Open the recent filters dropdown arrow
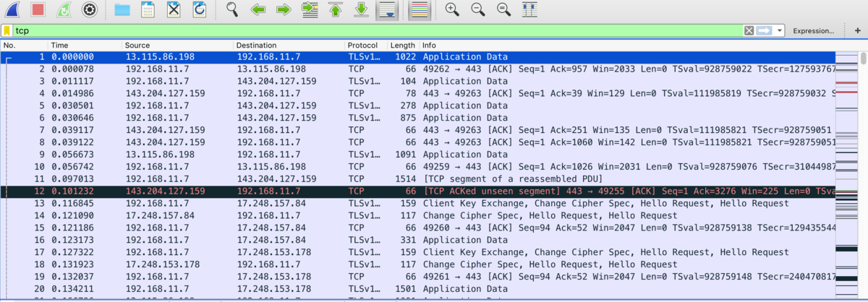 click(779, 31)
